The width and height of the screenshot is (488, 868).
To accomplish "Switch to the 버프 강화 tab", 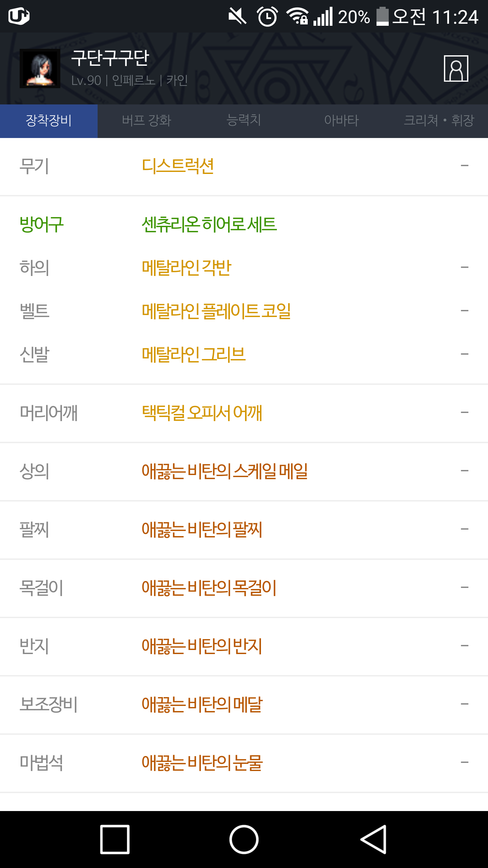I will click(146, 121).
